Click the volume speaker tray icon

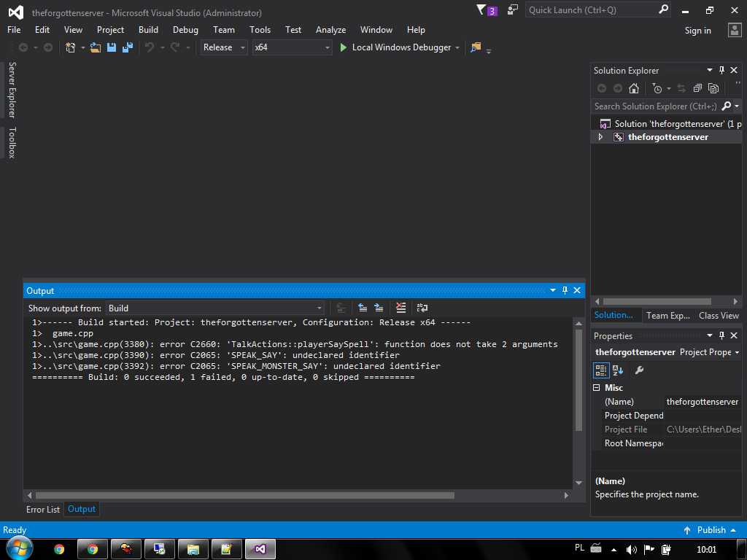[x=631, y=550]
